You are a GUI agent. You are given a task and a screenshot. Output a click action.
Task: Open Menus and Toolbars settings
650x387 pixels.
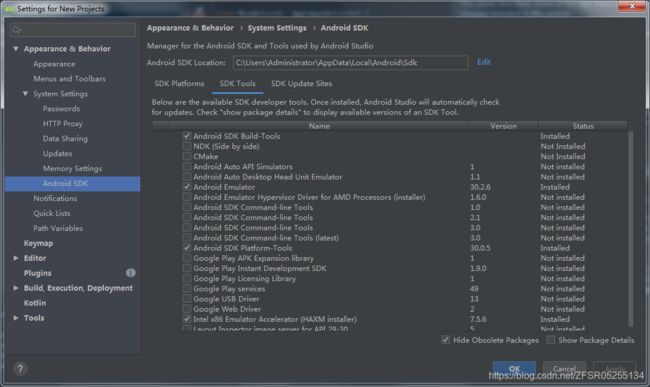(x=69, y=79)
